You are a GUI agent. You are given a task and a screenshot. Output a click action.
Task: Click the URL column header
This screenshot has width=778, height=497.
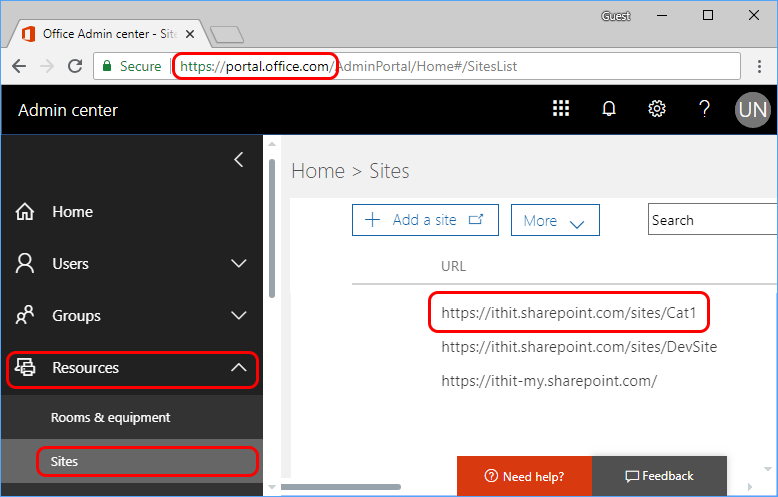pyautogui.click(x=454, y=266)
